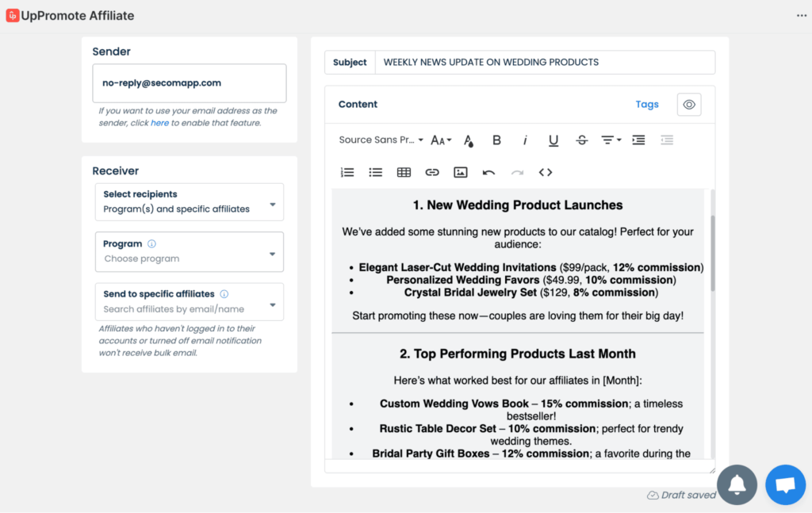Insert a table into content
812x513 pixels.
click(404, 172)
